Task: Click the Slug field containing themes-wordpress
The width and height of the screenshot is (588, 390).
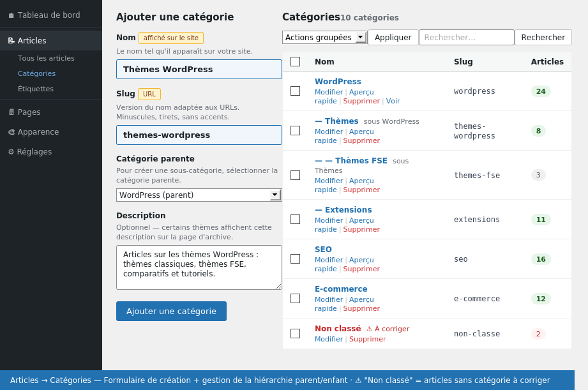Action: 199,135
